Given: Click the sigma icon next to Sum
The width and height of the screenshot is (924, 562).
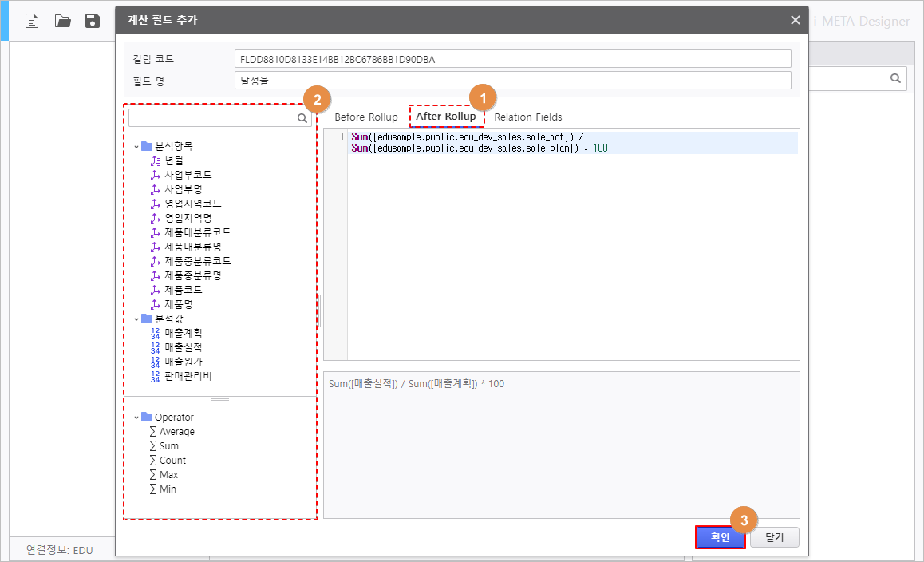Looking at the screenshot, I should pos(153,445).
